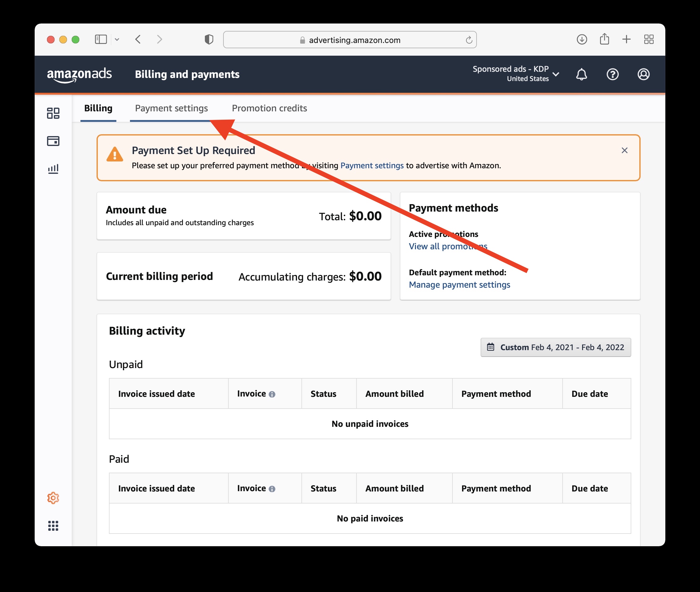The width and height of the screenshot is (700, 592).
Task: Dismiss the Payment Set Up Required alert
Action: (x=624, y=150)
